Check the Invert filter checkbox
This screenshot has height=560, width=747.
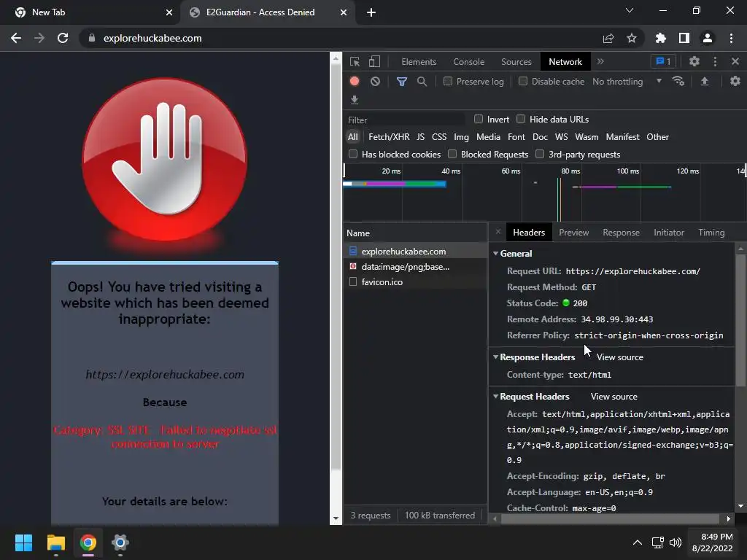(479, 119)
